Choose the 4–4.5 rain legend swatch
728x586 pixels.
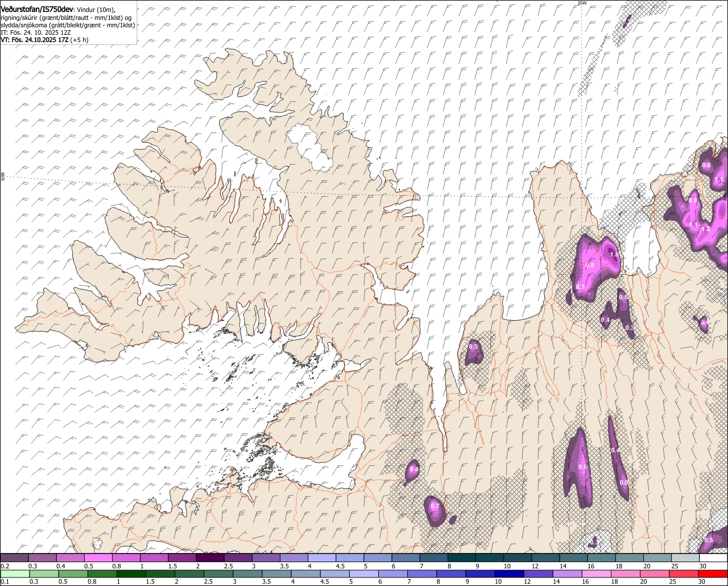point(306,574)
